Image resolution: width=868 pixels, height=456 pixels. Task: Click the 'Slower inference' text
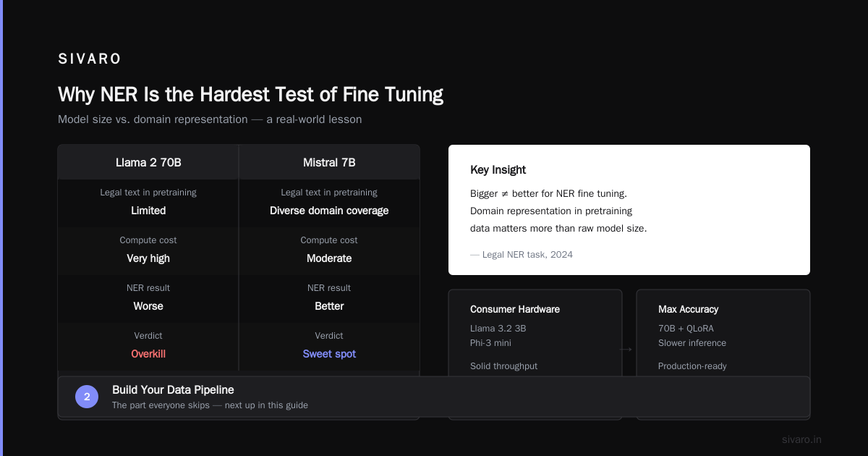click(x=692, y=343)
